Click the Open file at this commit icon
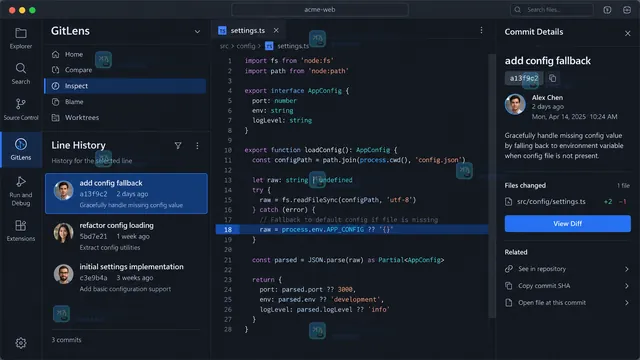This screenshot has width=640, height=360. (509, 302)
